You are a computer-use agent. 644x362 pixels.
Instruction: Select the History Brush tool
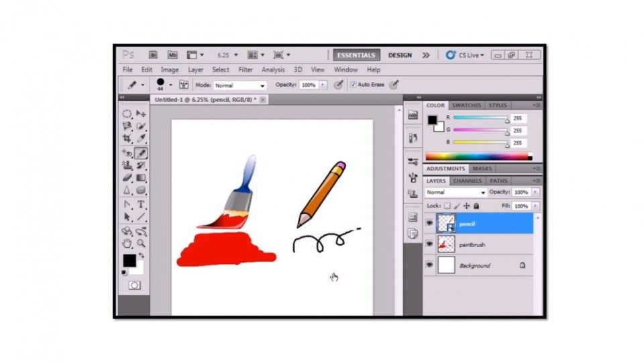[141, 165]
